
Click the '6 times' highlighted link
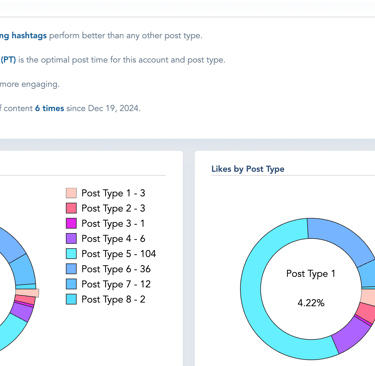pyautogui.click(x=50, y=108)
